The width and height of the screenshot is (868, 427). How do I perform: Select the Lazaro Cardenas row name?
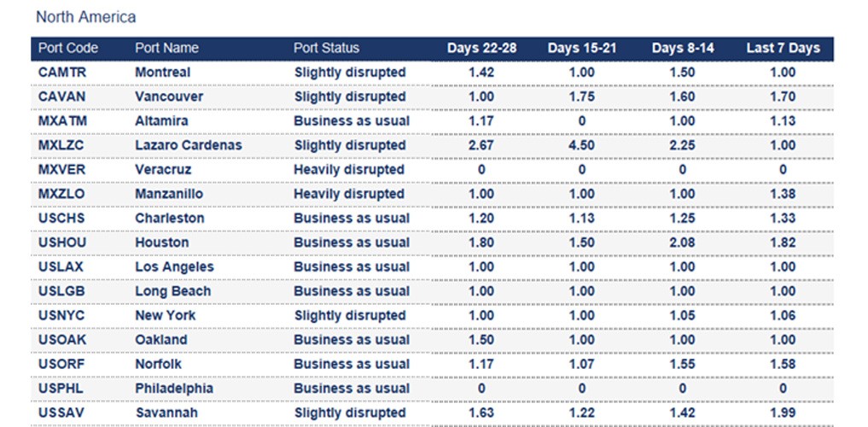pos(188,145)
